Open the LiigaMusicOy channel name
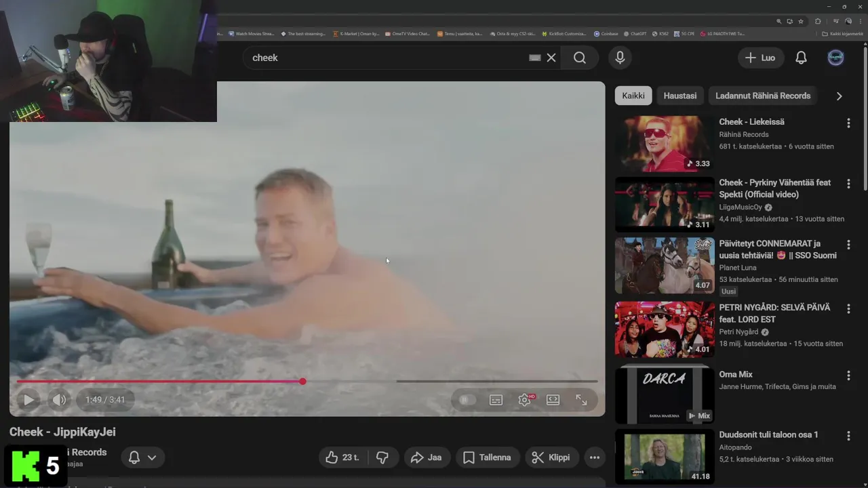 741,207
